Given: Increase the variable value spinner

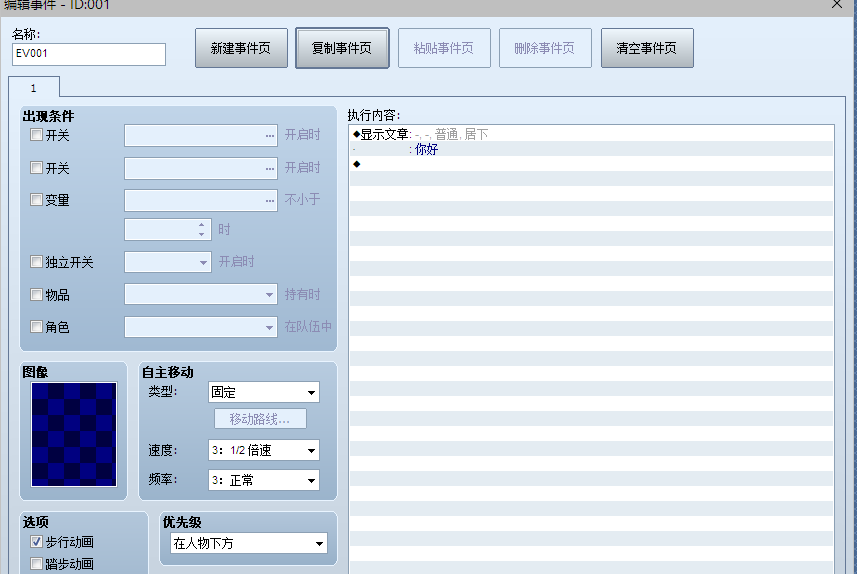Looking at the screenshot, I should coord(202,225).
